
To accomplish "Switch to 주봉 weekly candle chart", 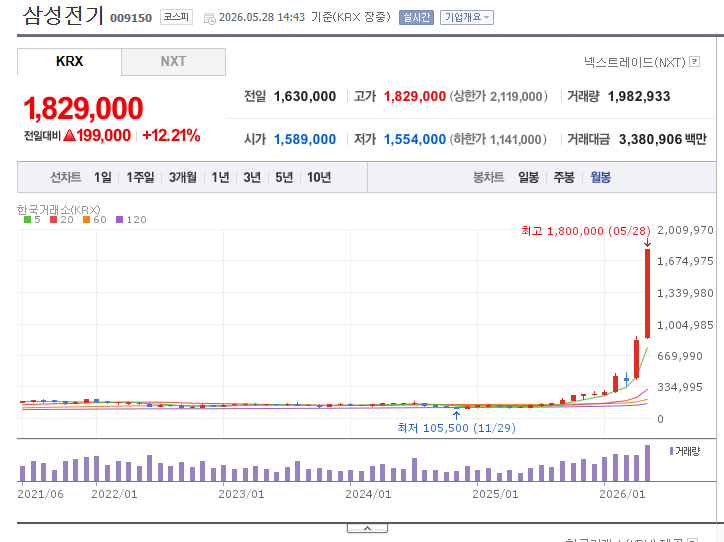I will 564,177.
